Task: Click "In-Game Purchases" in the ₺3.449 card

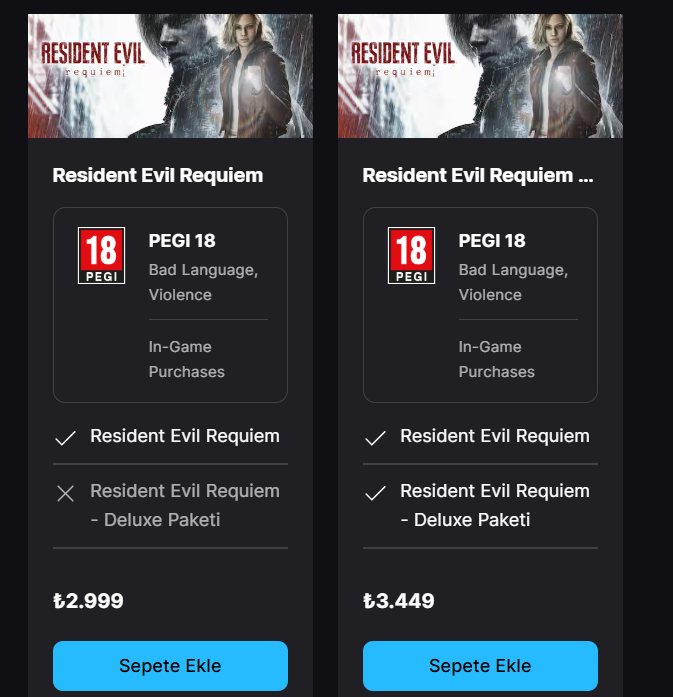Action: 497,359
